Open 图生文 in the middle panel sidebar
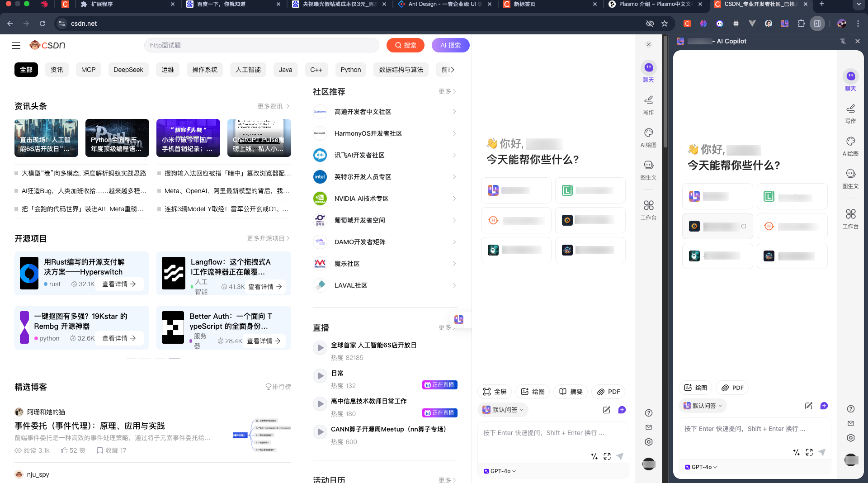Screen dimensions: 868x483 click(x=649, y=170)
